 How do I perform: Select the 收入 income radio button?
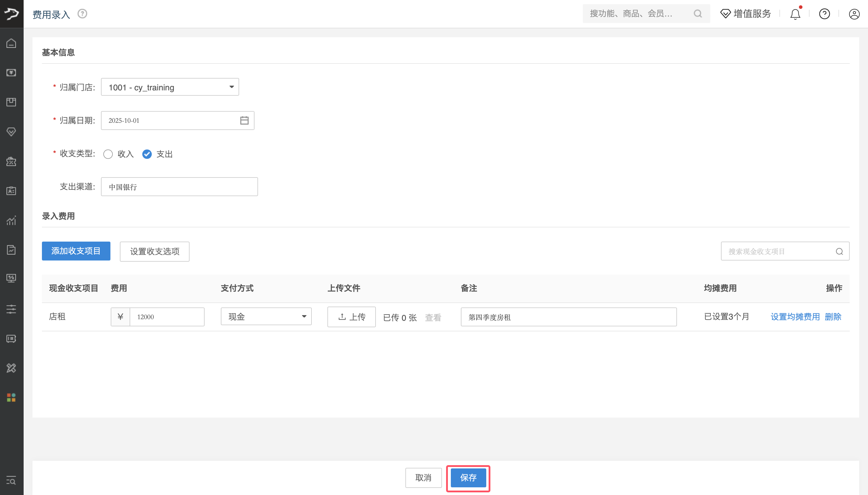(108, 154)
